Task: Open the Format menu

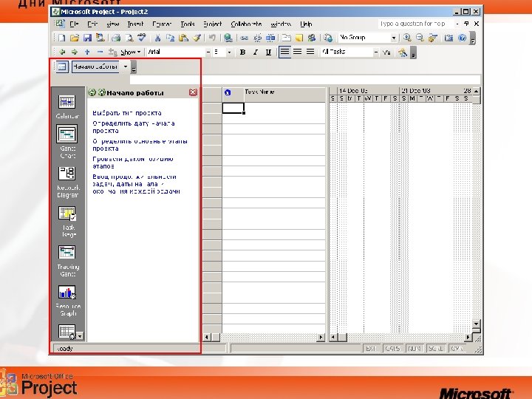Action: pyautogui.click(x=162, y=24)
